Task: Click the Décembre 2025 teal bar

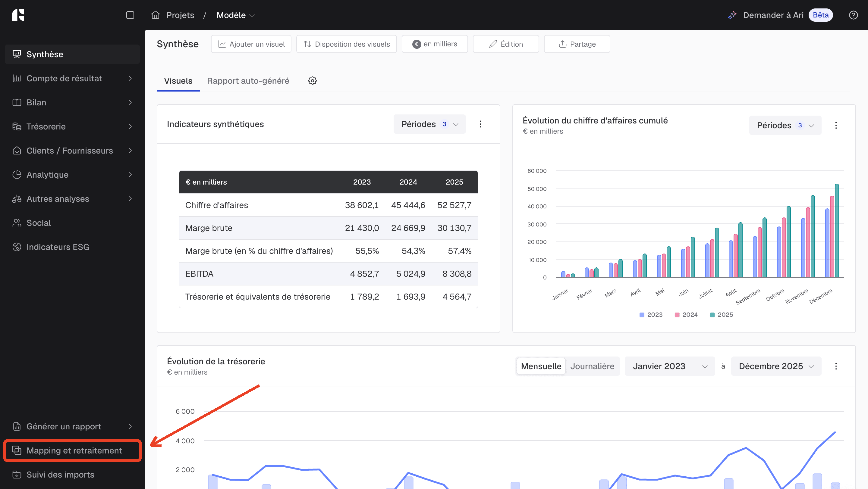Action: 837,231
